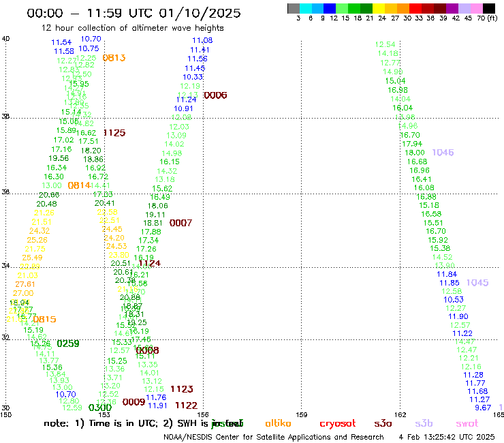Click the wave height value '24.53'

tap(116, 246)
